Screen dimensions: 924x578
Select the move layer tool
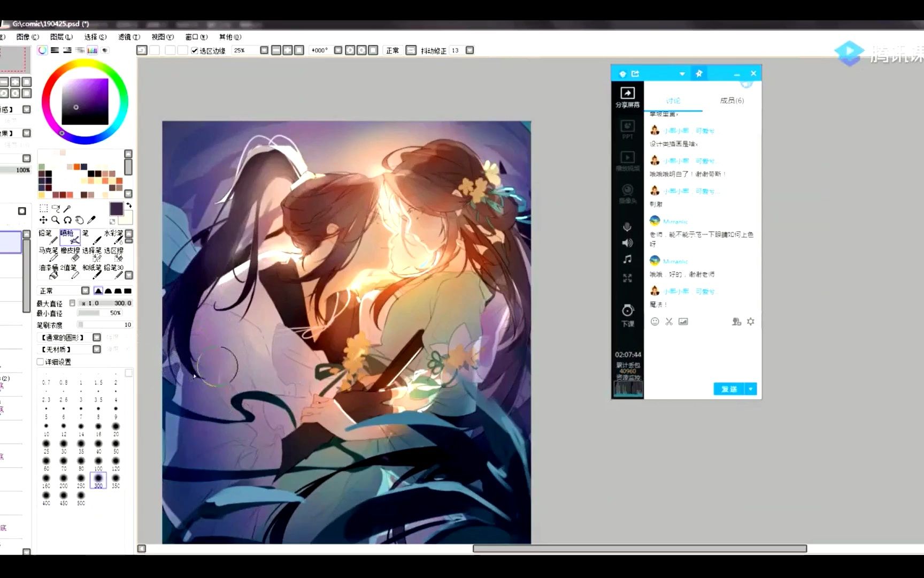coord(43,220)
